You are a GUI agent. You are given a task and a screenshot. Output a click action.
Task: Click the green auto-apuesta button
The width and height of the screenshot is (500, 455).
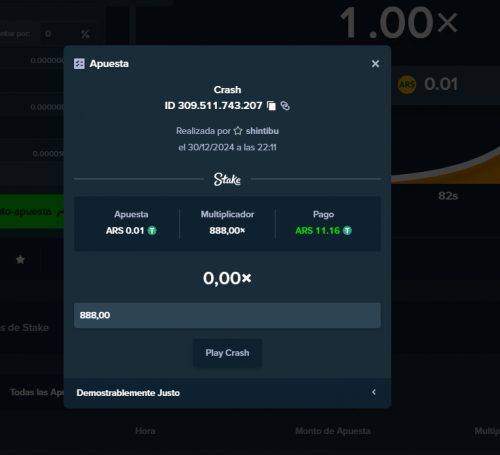[x=32, y=211]
